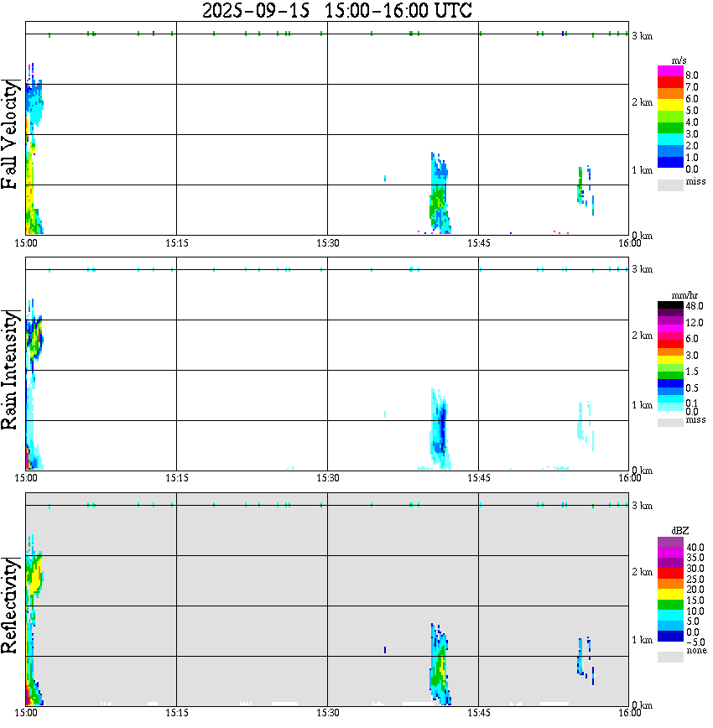Click the '15:45' label under the Rain Intensity plot
Viewport: 713px width, 728px height.
[479, 478]
